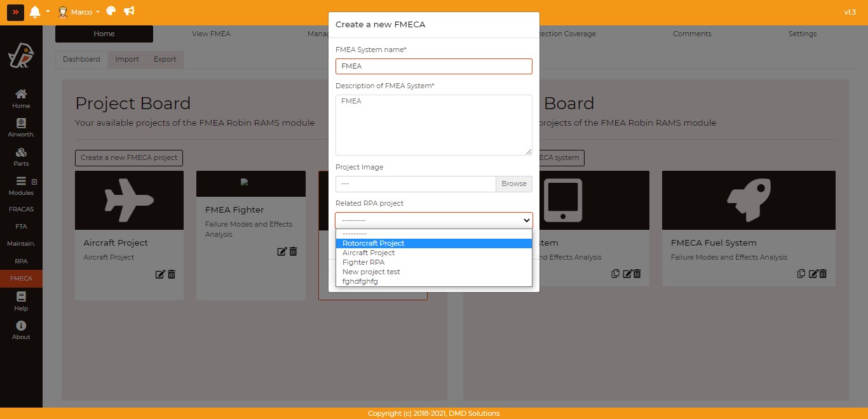Copy the FMECA Fuel System project
The width and height of the screenshot is (868, 419).
801,274
